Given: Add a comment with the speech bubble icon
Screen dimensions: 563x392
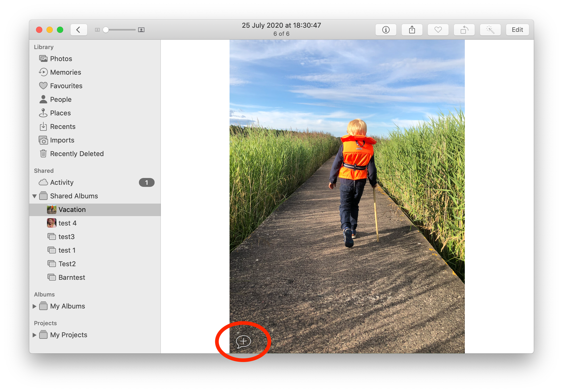Looking at the screenshot, I should pyautogui.click(x=243, y=342).
